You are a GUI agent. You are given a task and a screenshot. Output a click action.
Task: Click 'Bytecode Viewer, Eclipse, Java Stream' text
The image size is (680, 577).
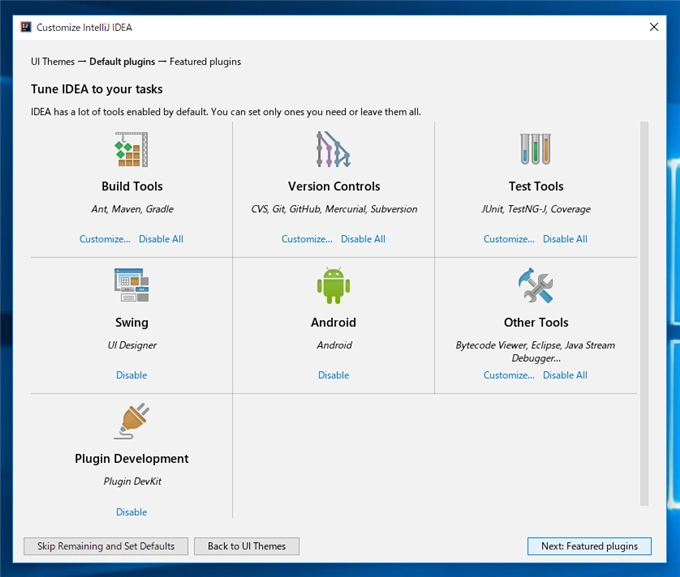pyautogui.click(x=535, y=345)
